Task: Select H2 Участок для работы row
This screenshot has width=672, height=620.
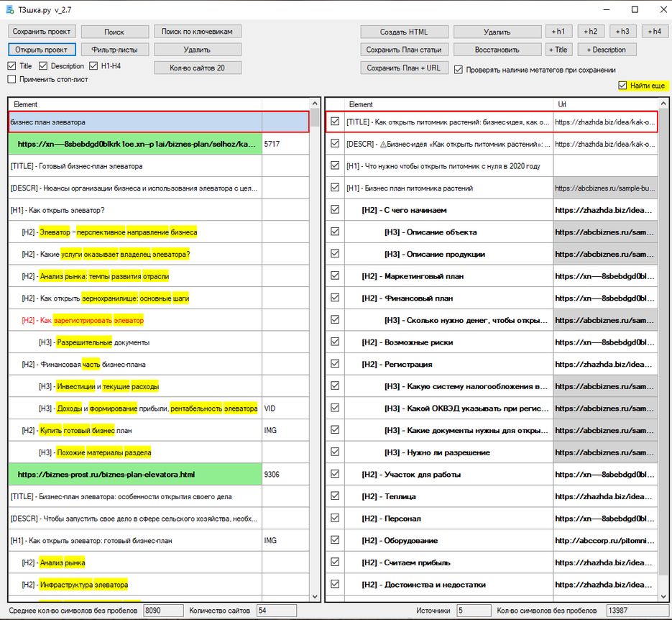Action: click(492, 474)
